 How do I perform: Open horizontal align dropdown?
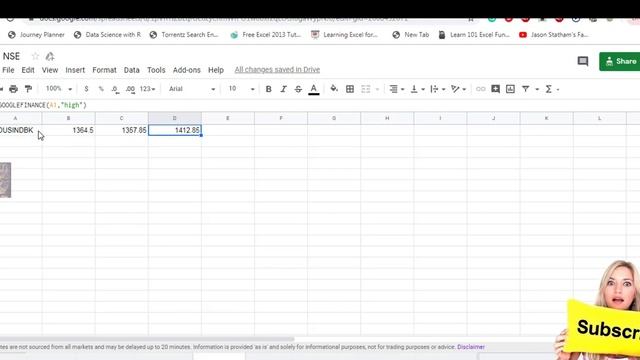(396, 89)
